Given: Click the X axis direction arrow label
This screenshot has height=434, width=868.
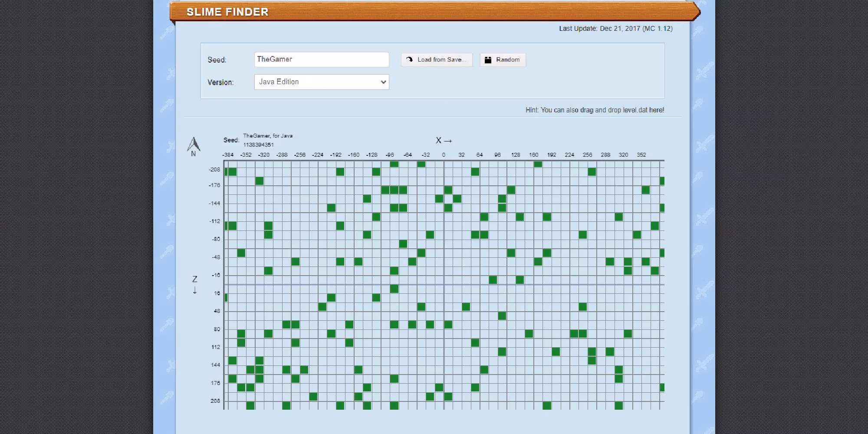Looking at the screenshot, I should click(444, 141).
